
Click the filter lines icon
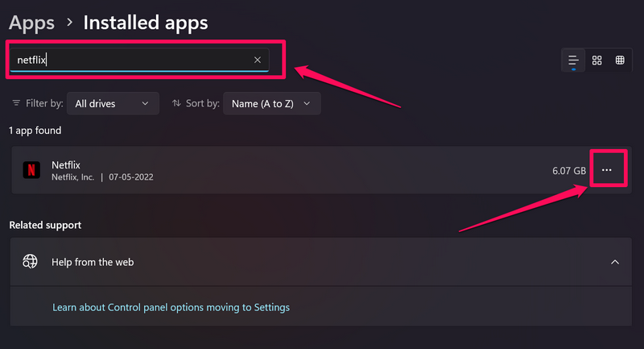pyautogui.click(x=17, y=104)
